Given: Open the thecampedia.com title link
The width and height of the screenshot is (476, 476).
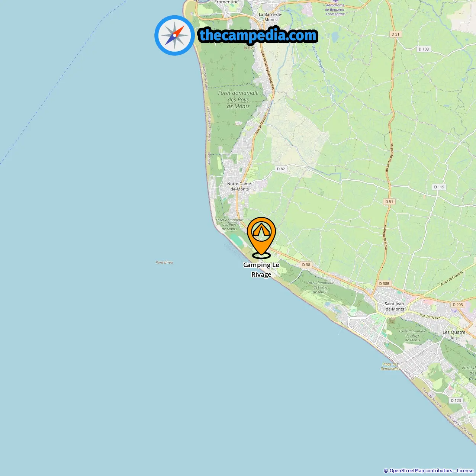Looking at the screenshot, I should [258, 35].
